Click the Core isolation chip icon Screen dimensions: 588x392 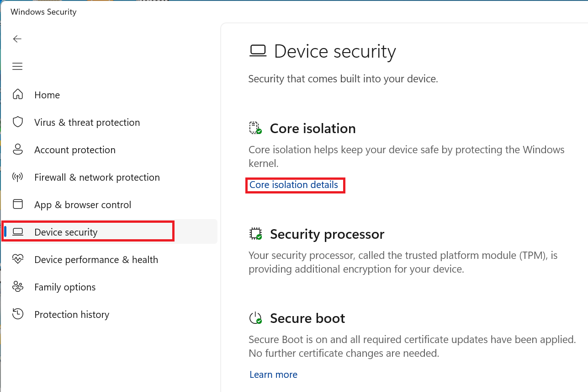coord(255,128)
